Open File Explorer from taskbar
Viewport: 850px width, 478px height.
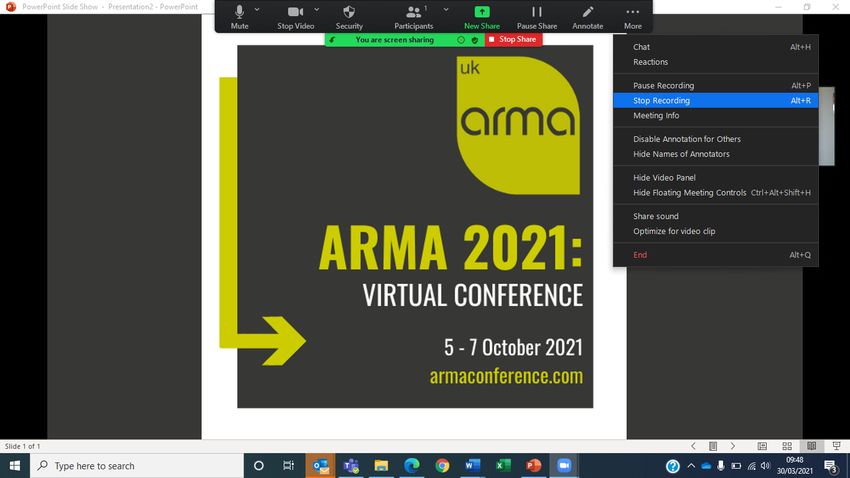click(381, 466)
